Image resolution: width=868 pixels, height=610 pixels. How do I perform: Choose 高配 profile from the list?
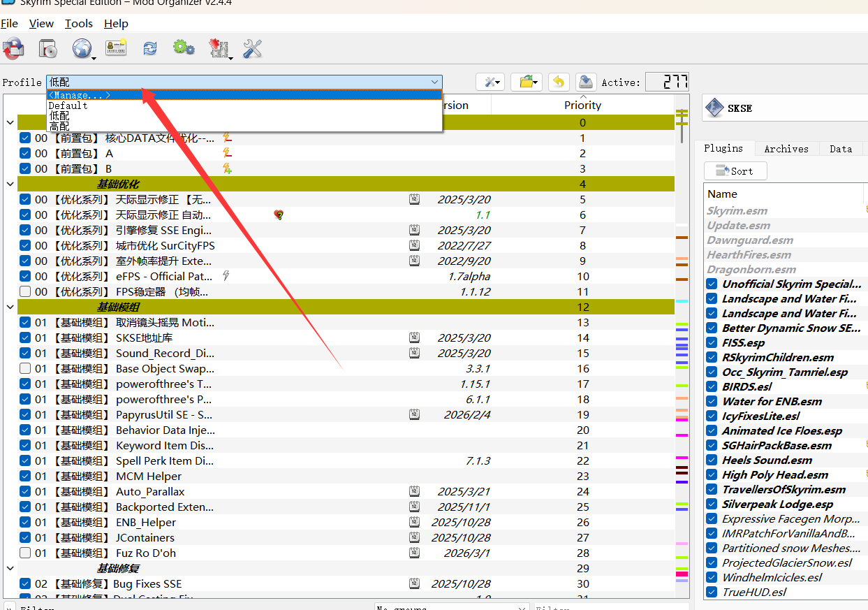[59, 126]
